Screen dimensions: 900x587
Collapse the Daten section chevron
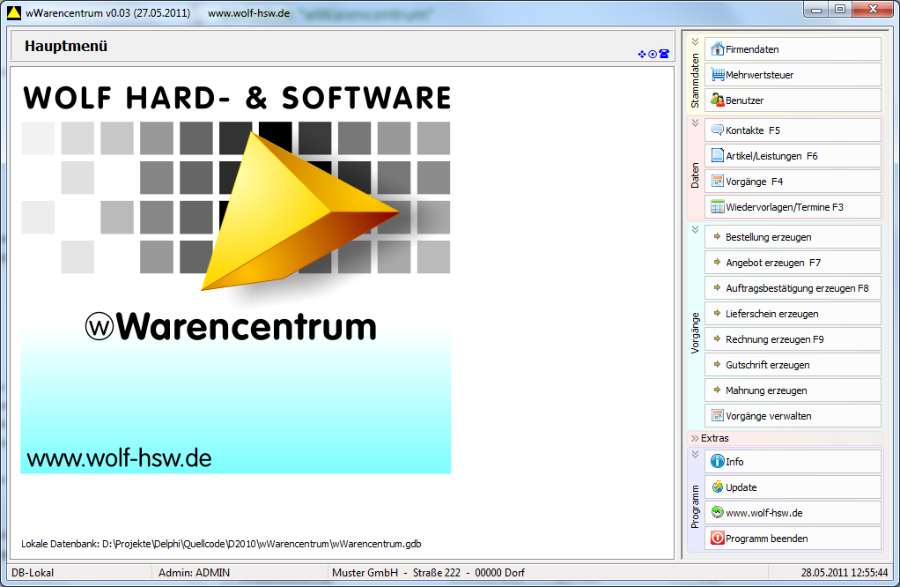coord(695,123)
